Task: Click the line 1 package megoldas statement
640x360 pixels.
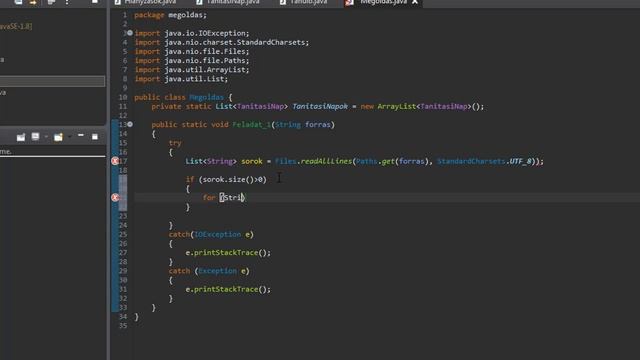Action: 170,15
